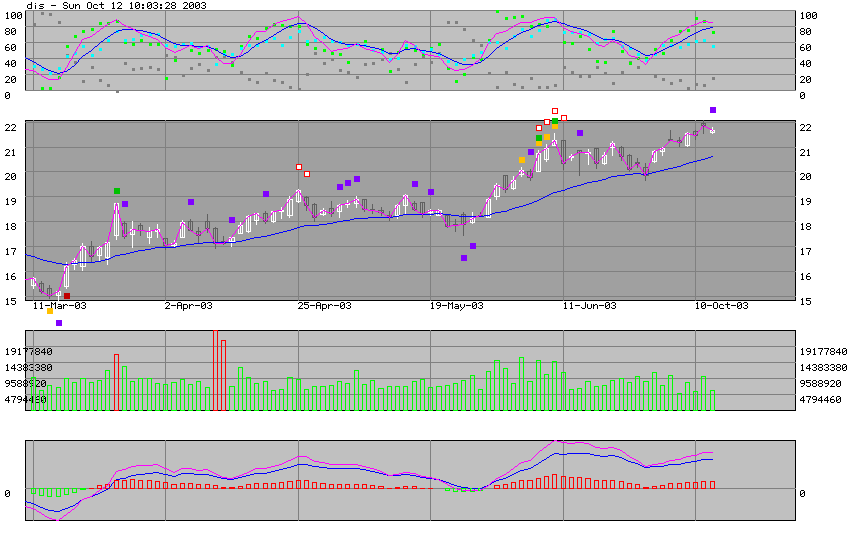Click the dark red marker near 11-Mar-03
The image size is (860, 550).
[x=67, y=296]
